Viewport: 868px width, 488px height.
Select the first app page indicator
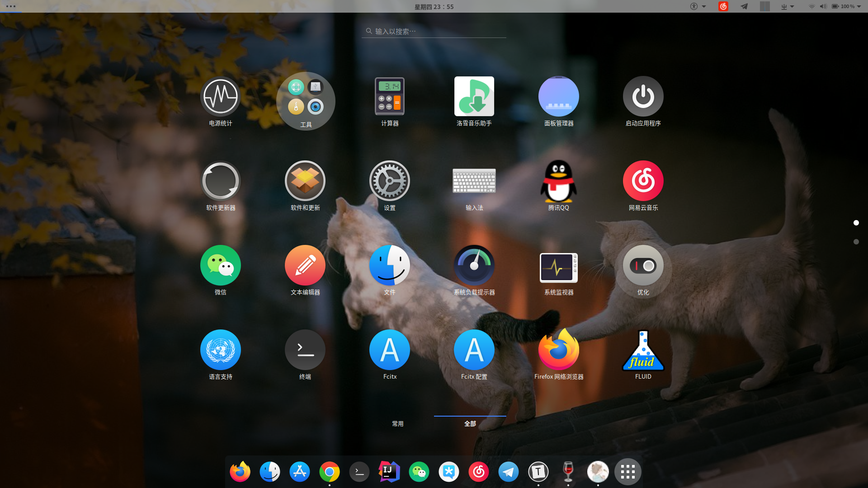(856, 223)
